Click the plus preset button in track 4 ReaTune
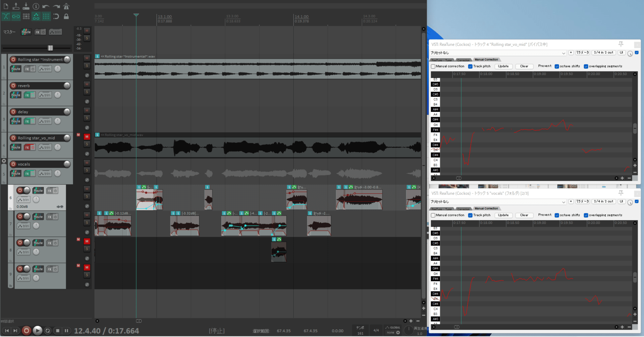This screenshot has width=644, height=337. point(571,53)
